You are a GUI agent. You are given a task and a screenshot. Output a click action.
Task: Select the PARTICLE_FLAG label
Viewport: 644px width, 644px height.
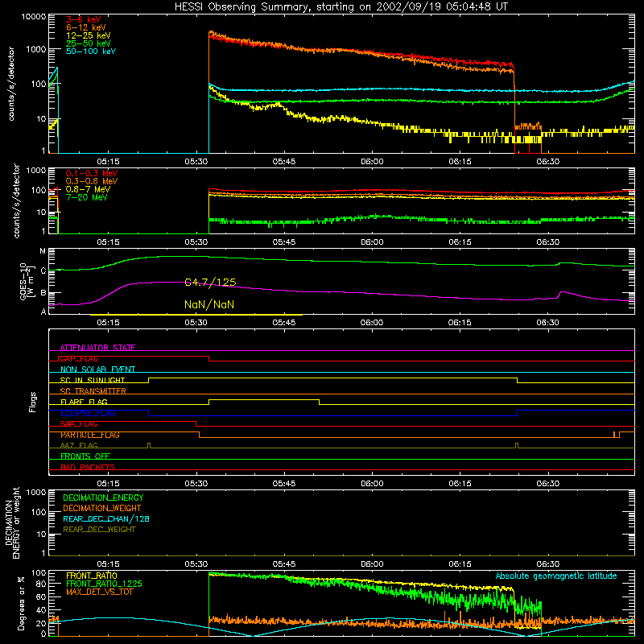tap(90, 435)
